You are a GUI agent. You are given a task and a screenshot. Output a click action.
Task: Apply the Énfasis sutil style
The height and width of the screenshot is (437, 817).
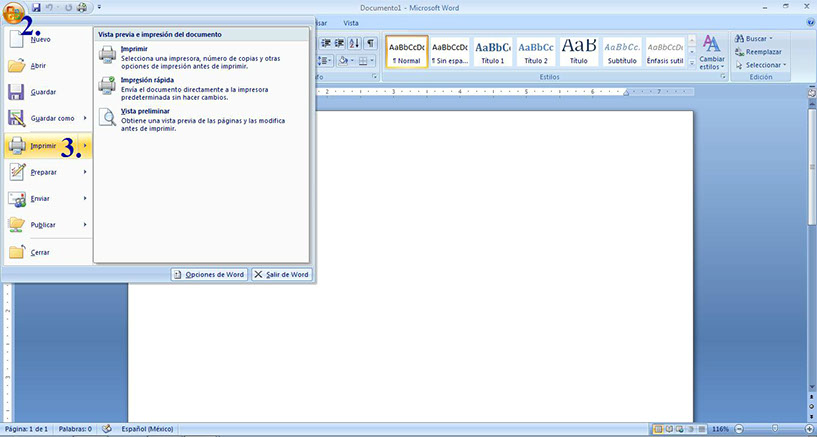[x=665, y=52]
